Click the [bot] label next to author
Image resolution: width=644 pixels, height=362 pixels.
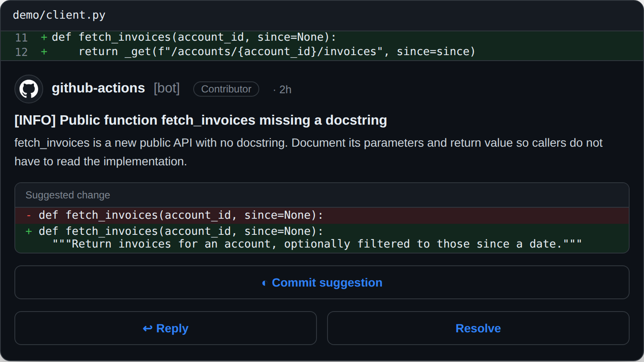click(167, 88)
